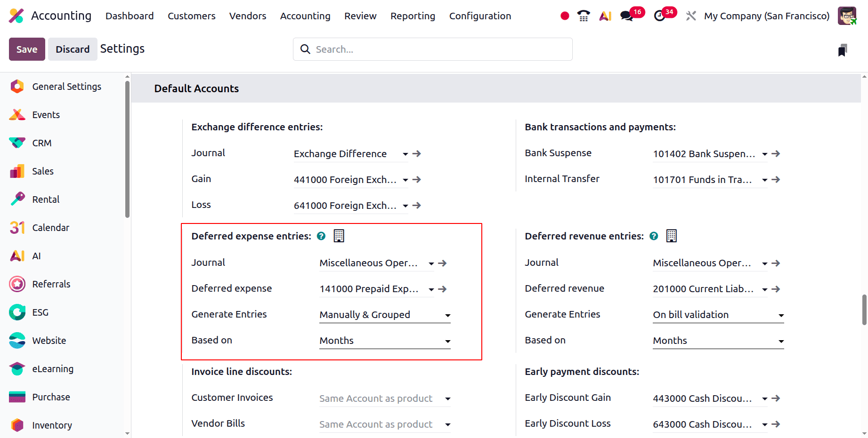Open the Accounting menu item

[x=305, y=16]
